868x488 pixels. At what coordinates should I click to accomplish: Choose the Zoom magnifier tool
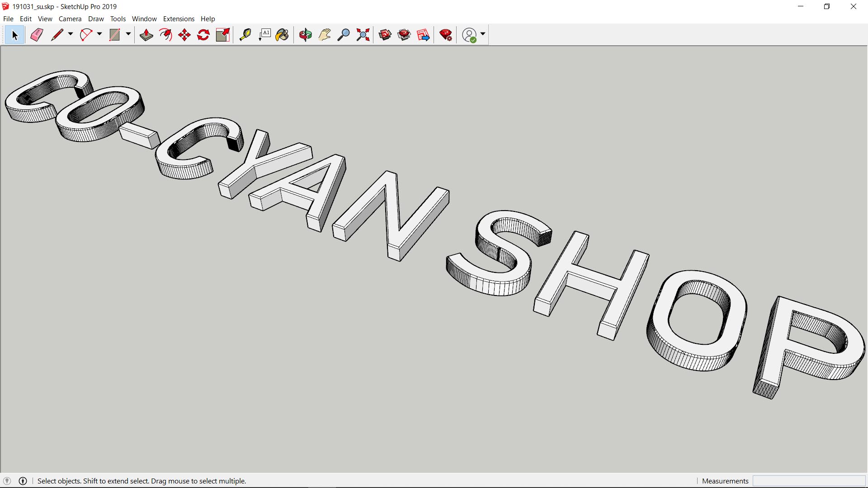click(344, 35)
